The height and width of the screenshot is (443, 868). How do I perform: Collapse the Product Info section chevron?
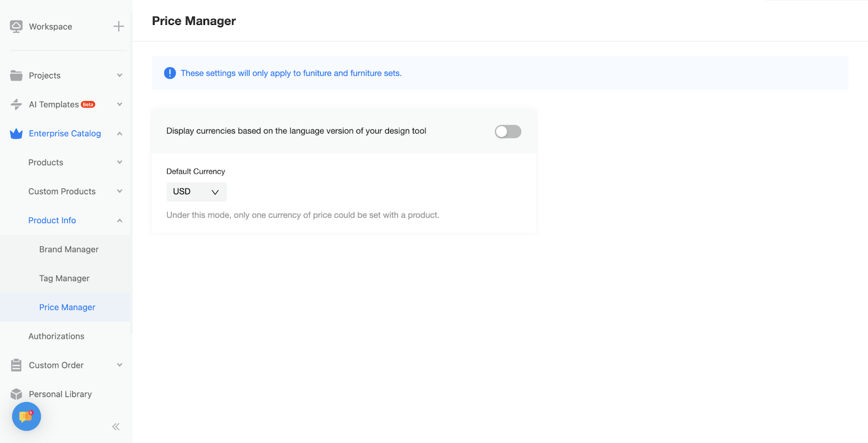pyautogui.click(x=119, y=220)
